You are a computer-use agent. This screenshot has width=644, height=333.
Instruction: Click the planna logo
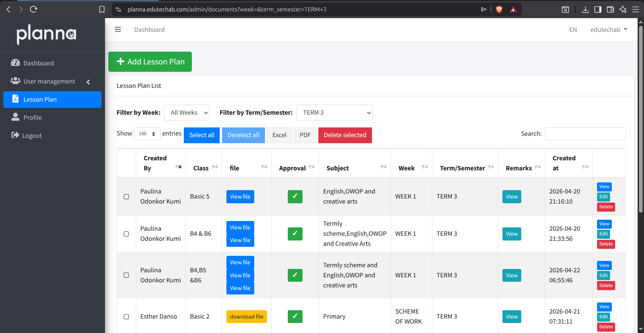point(47,34)
